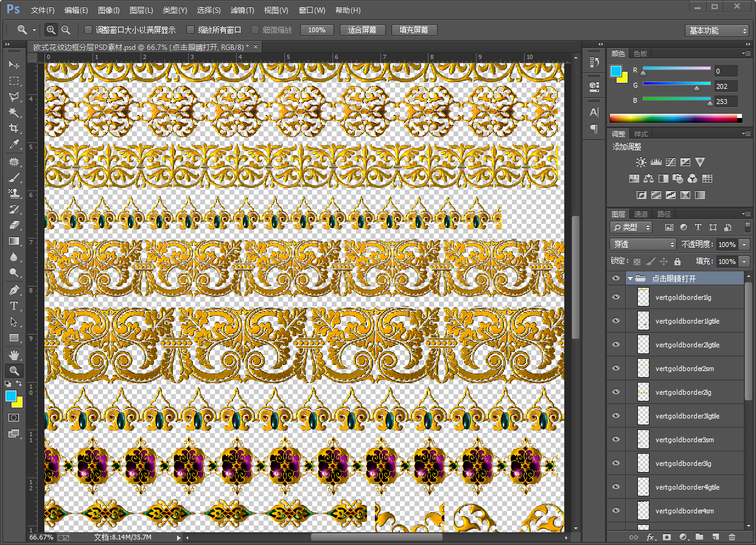Enable 调整窗口大小以满屏显示 checkbox

pos(88,30)
